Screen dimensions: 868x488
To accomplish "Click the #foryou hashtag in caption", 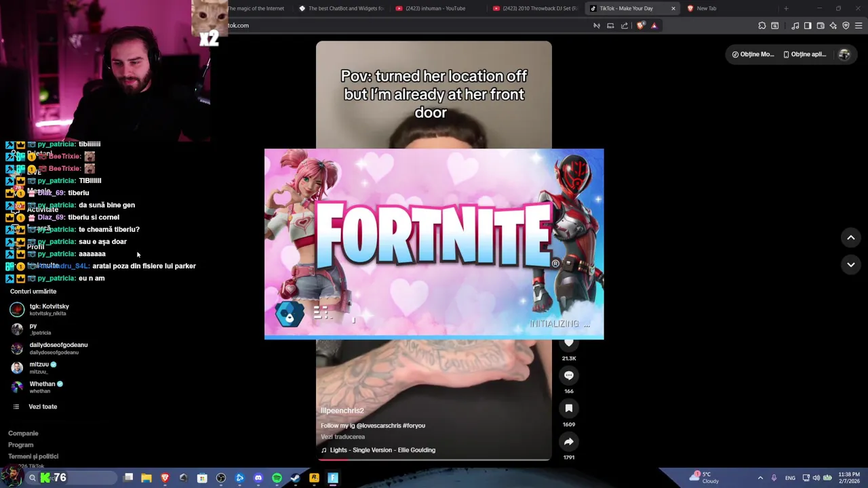I will pos(414,426).
